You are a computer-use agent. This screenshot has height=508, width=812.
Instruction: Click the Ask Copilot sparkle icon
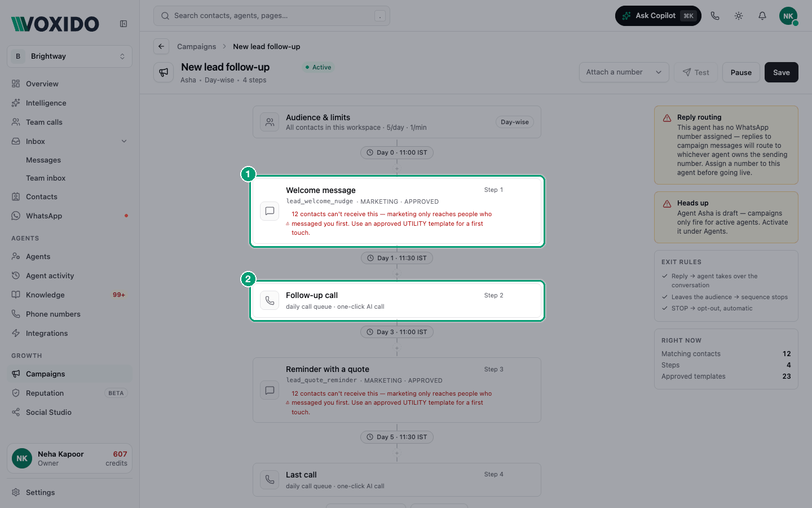click(x=626, y=16)
